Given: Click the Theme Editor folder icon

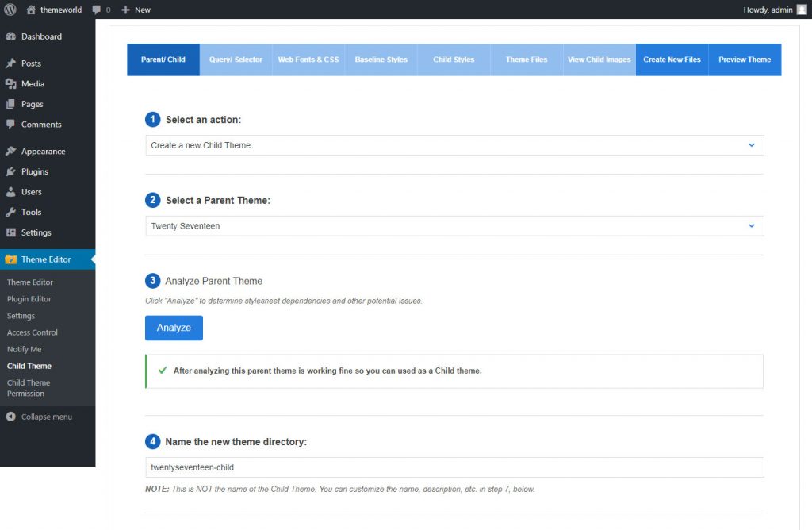Looking at the screenshot, I should click(11, 259).
